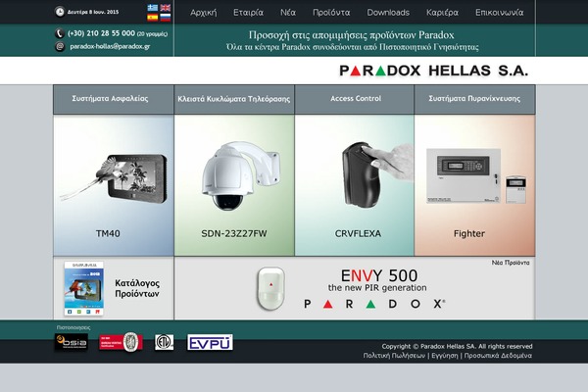Click the Πιστοποιήσεις label in footer
Viewport: 588px width, 392px height.
tap(73, 327)
